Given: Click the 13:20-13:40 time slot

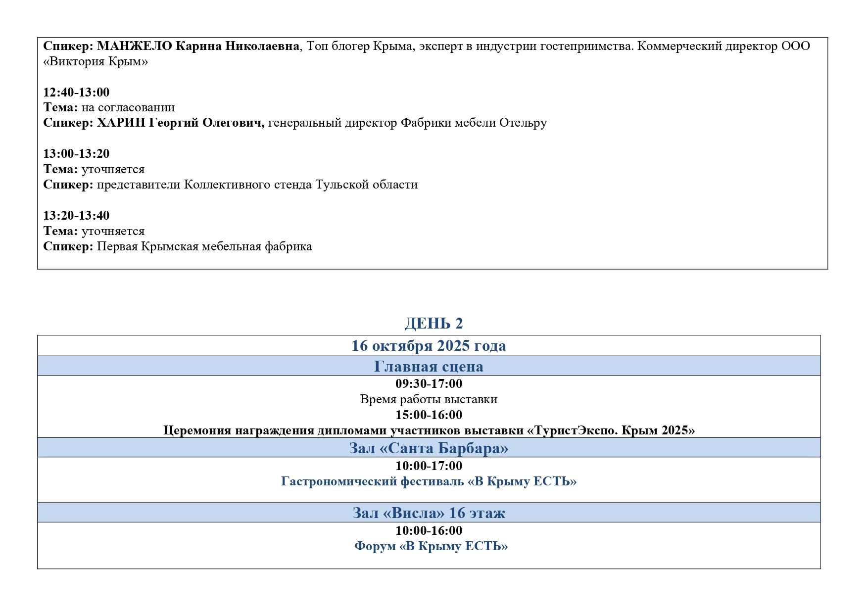Looking at the screenshot, I should [76, 215].
